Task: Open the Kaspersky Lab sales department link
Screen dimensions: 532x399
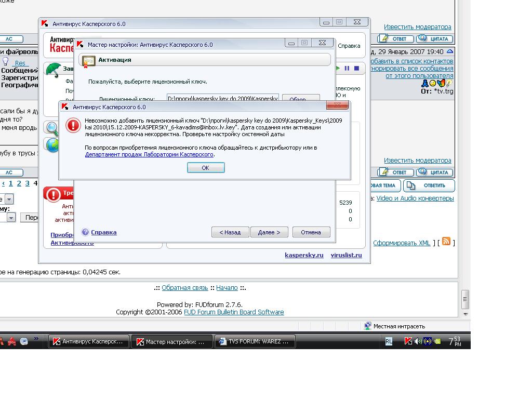Action: (x=149, y=154)
